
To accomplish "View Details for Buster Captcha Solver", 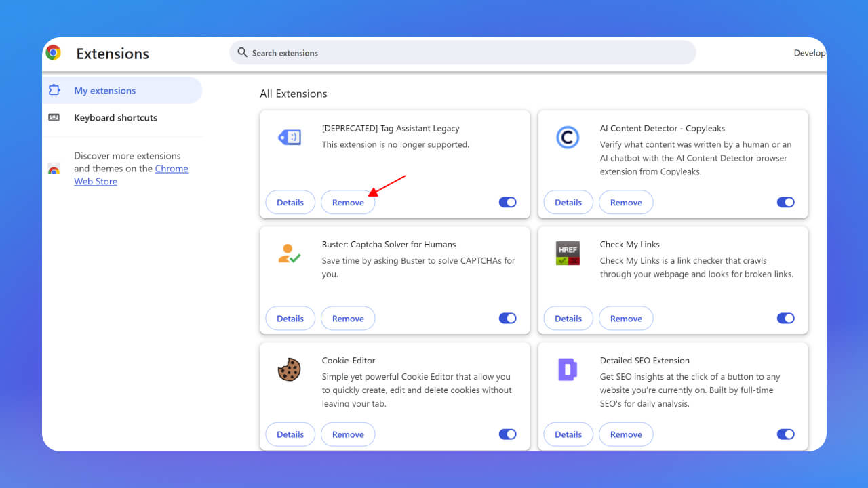I will [290, 318].
